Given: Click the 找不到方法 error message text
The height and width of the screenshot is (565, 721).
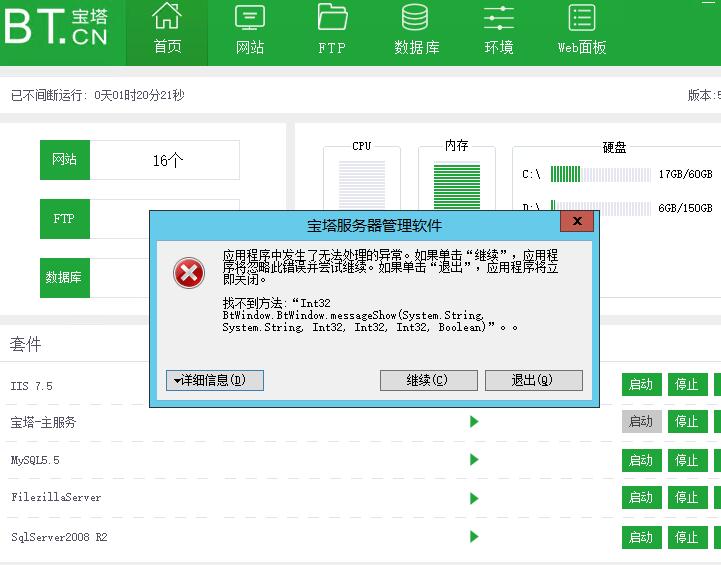Looking at the screenshot, I should click(x=370, y=315).
